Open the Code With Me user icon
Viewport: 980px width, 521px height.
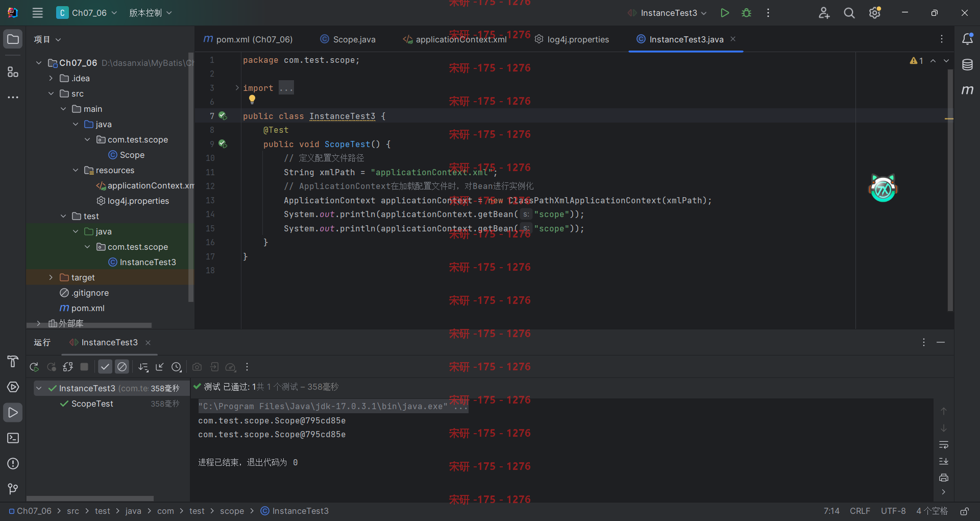click(824, 13)
